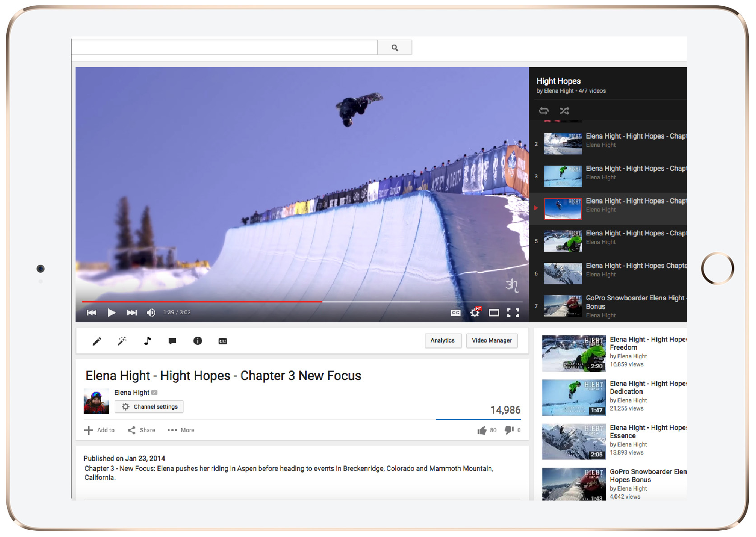Open the music note audio tool

[x=148, y=341]
